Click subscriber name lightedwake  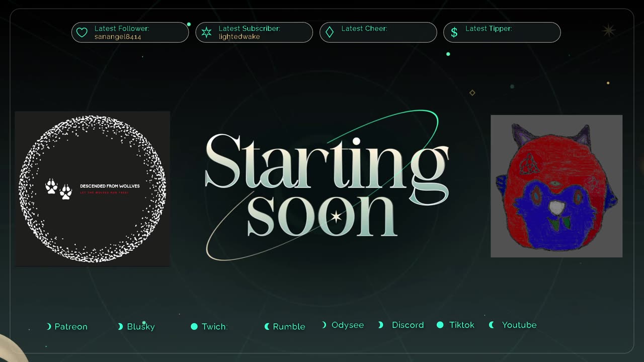pyautogui.click(x=239, y=37)
